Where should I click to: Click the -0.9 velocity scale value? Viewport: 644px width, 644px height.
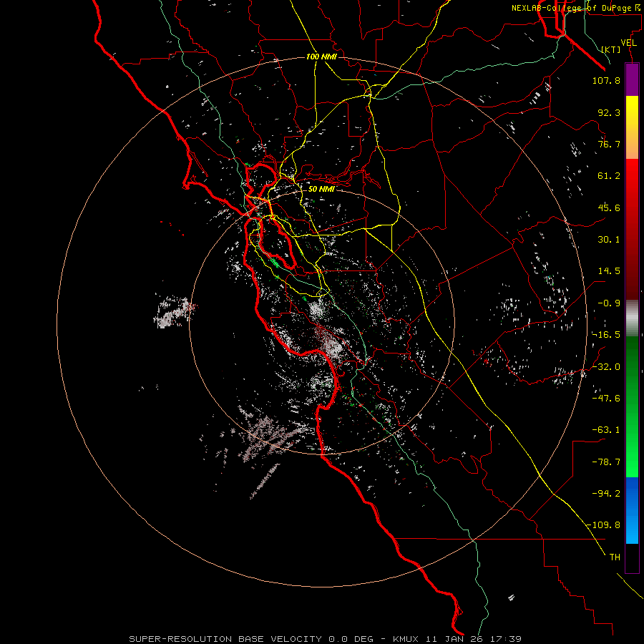coord(609,303)
